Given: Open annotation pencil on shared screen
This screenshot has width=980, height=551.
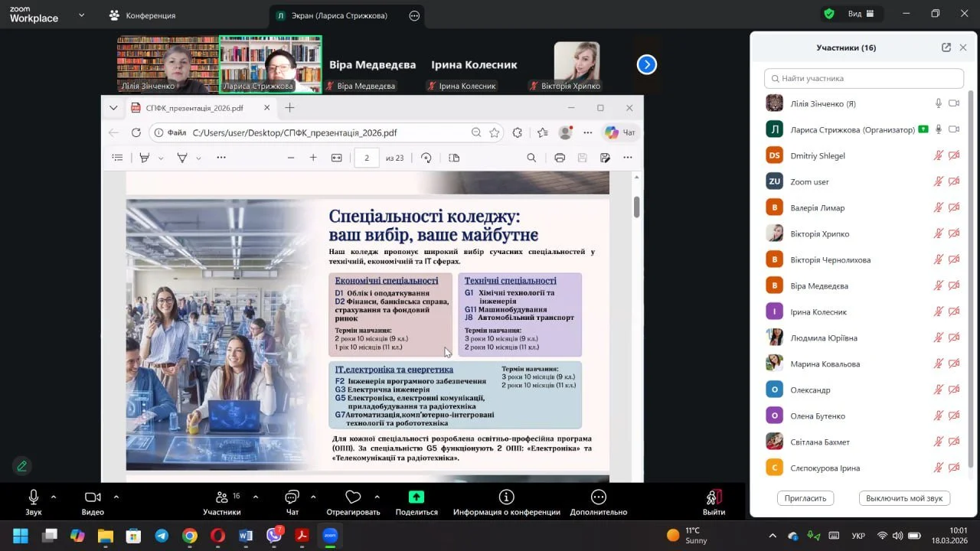Looking at the screenshot, I should (21, 465).
